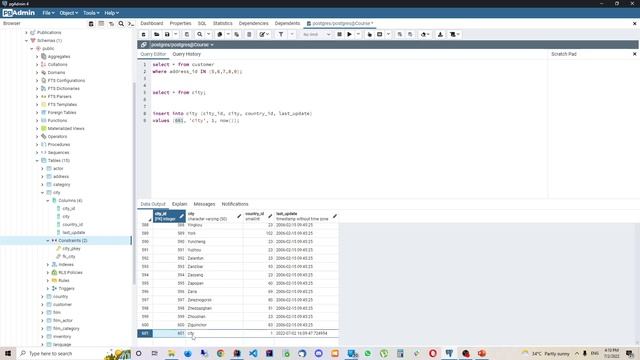This screenshot has width=640, height=360.
Task: Open Opera browser from taskbar
Action: [x=433, y=353]
